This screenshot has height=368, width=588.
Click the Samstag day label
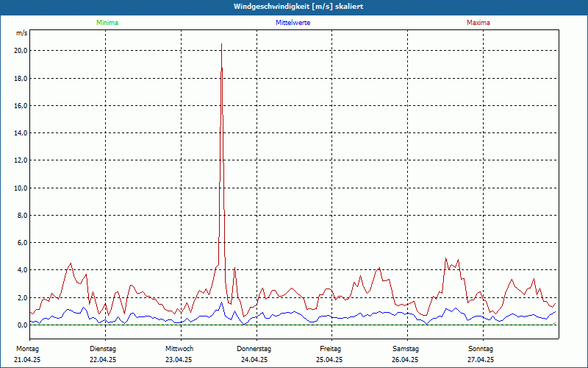[406, 349]
